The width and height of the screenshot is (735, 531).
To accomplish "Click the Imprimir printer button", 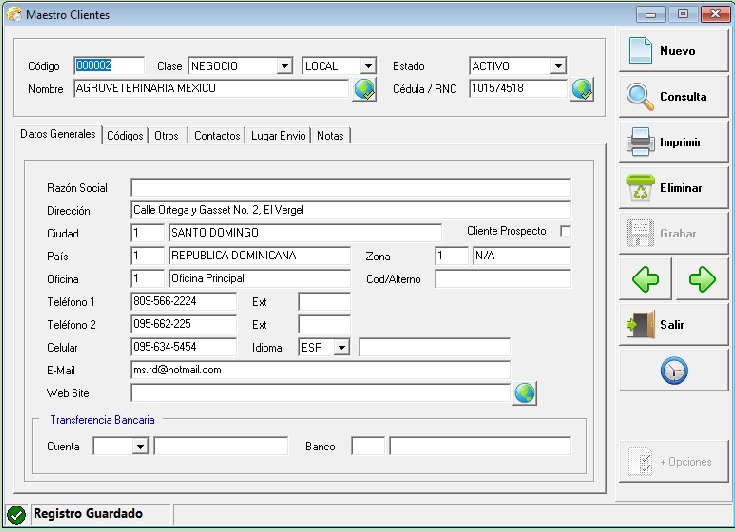I will (x=673, y=142).
